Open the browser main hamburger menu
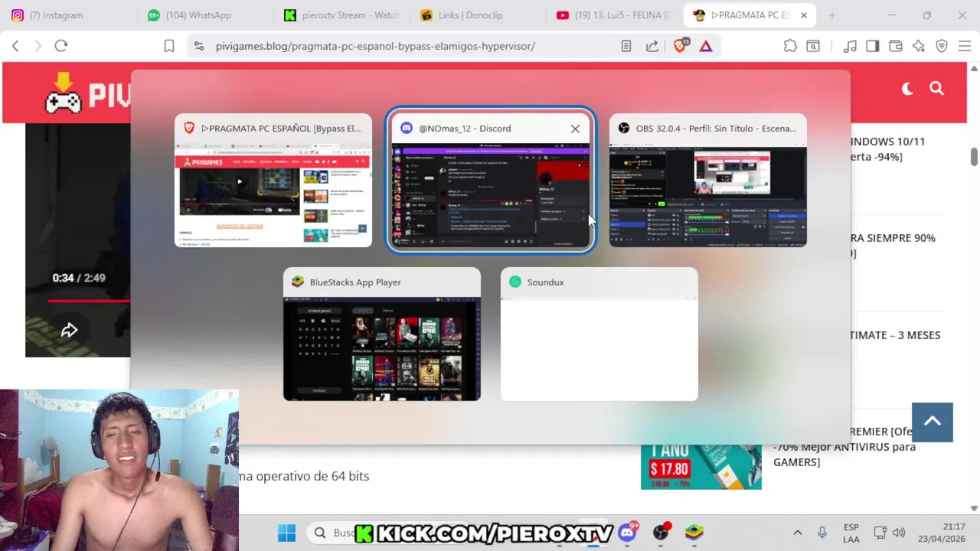Image resolution: width=980 pixels, height=551 pixels. 965,46
